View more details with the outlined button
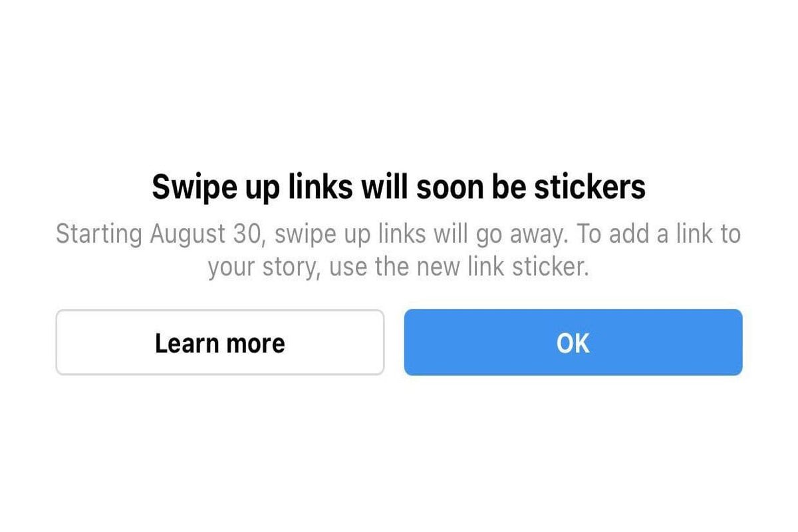The width and height of the screenshot is (798, 532). point(220,342)
